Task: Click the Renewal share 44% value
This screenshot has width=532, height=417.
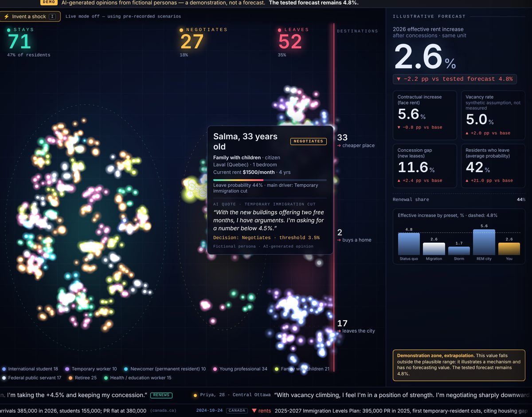Action: pyautogui.click(x=521, y=200)
